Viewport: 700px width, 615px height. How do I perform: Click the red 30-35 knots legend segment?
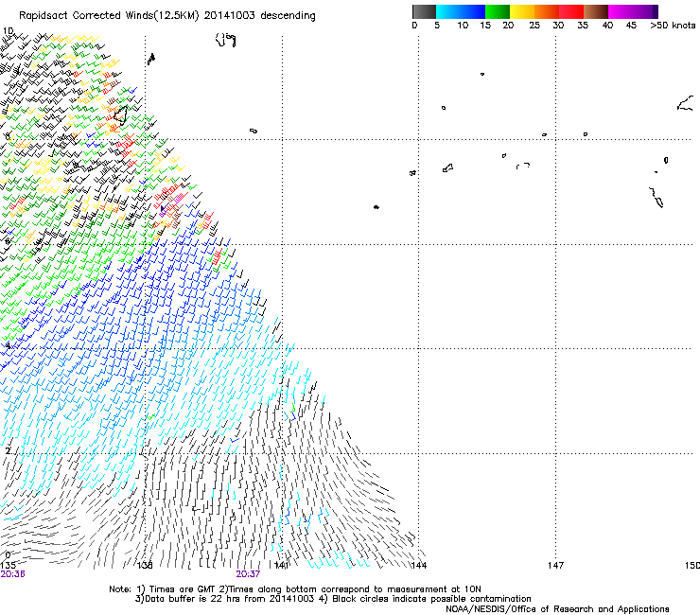coord(571,11)
